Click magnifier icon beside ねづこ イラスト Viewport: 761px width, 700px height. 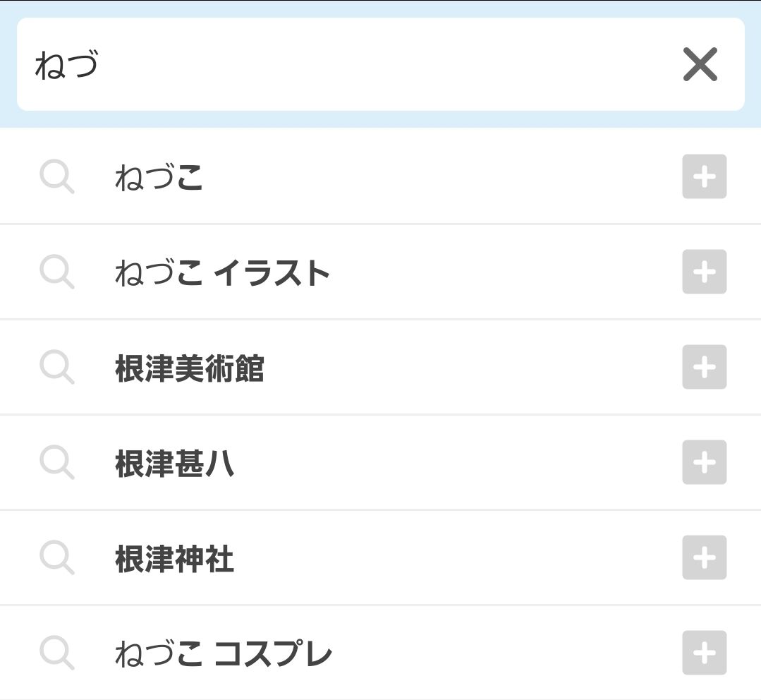tap(57, 272)
